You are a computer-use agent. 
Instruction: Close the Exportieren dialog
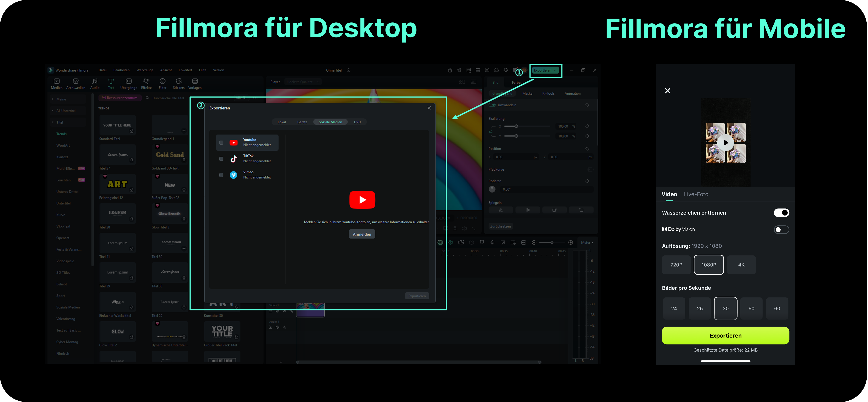tap(429, 108)
